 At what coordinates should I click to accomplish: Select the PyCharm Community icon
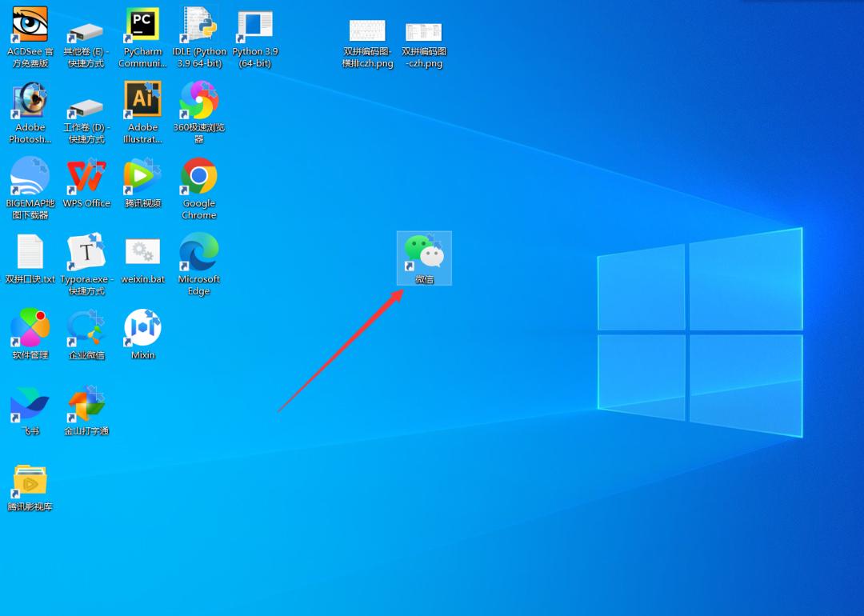click(x=143, y=25)
